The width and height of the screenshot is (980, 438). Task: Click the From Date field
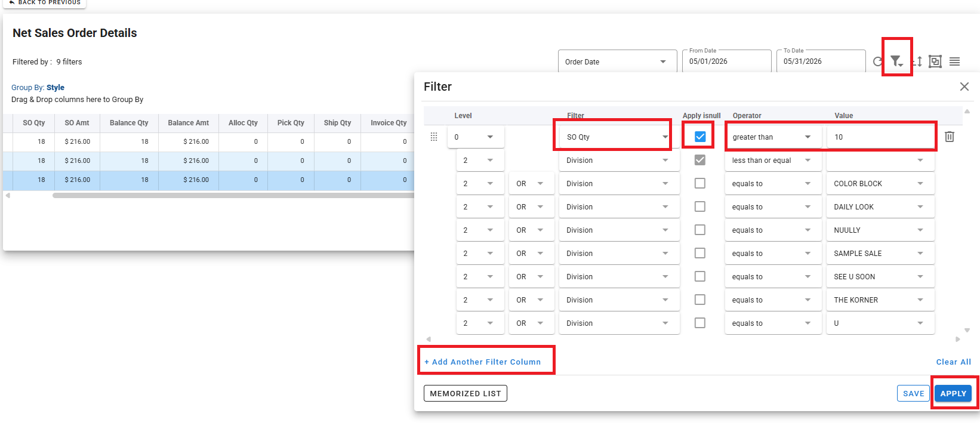point(726,61)
